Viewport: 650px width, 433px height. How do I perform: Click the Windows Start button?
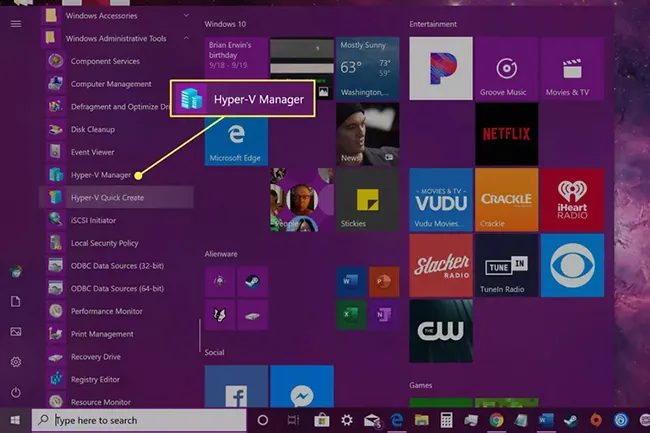pos(15,420)
